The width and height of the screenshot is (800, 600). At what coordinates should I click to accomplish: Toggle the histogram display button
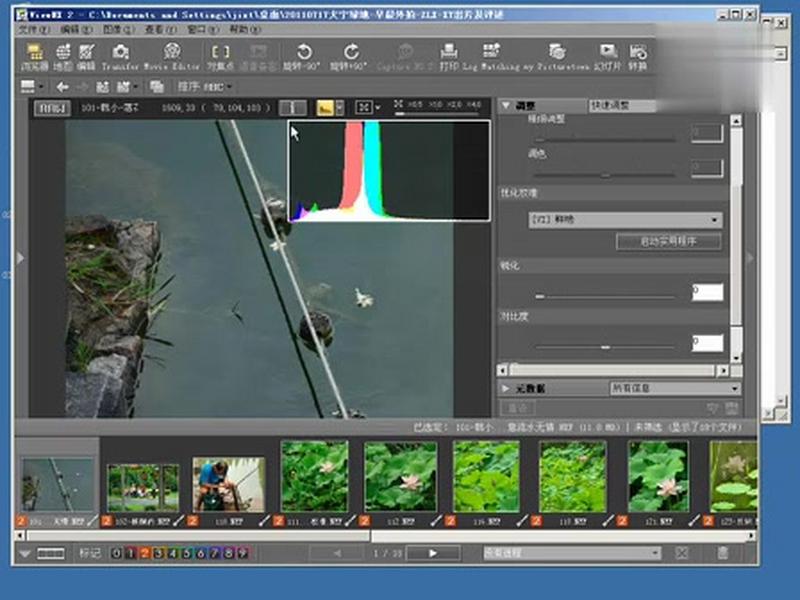(x=325, y=107)
